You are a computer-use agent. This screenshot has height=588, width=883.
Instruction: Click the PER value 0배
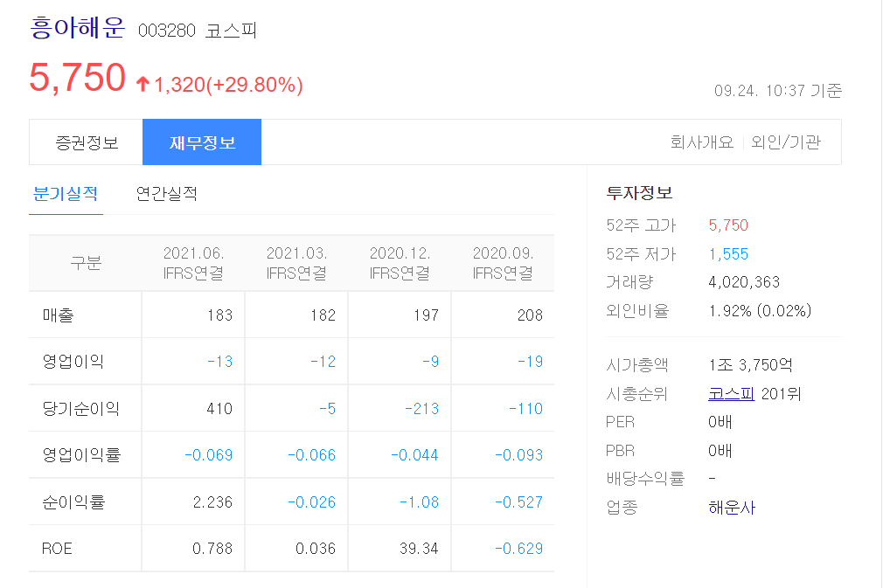pyautogui.click(x=720, y=422)
